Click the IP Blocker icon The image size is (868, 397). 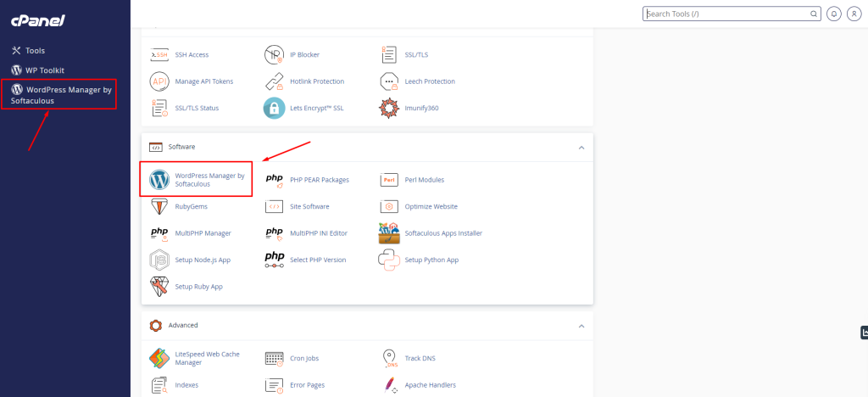274,55
